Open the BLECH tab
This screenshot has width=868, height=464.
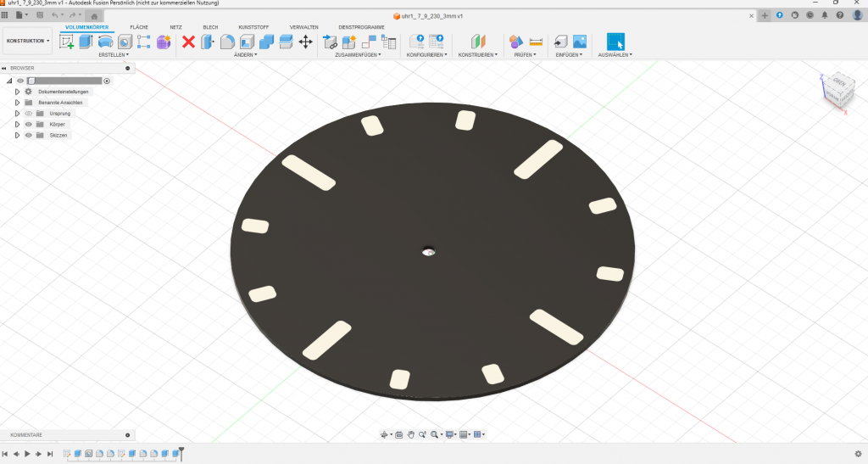[x=210, y=27]
